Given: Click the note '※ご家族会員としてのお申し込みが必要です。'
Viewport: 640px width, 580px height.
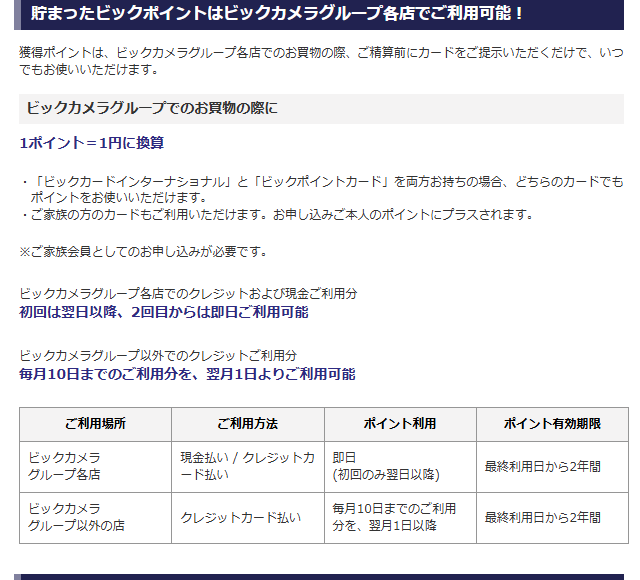Looking at the screenshot, I should point(143,251).
